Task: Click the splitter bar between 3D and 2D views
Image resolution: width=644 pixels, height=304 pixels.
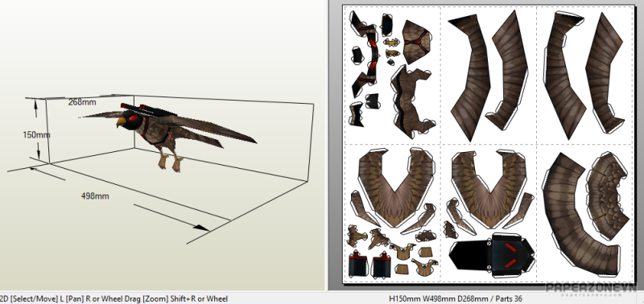Action: (327, 146)
